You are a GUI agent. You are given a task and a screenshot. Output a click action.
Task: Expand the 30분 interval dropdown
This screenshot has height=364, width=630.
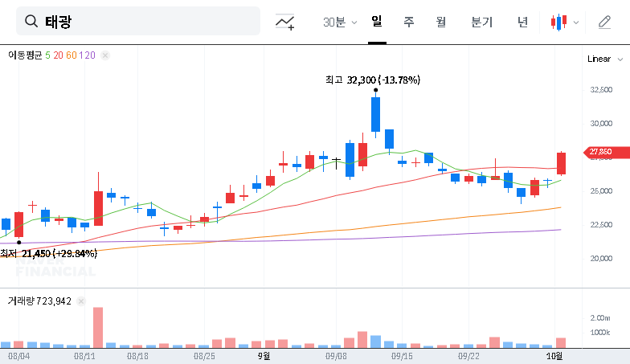(x=340, y=22)
